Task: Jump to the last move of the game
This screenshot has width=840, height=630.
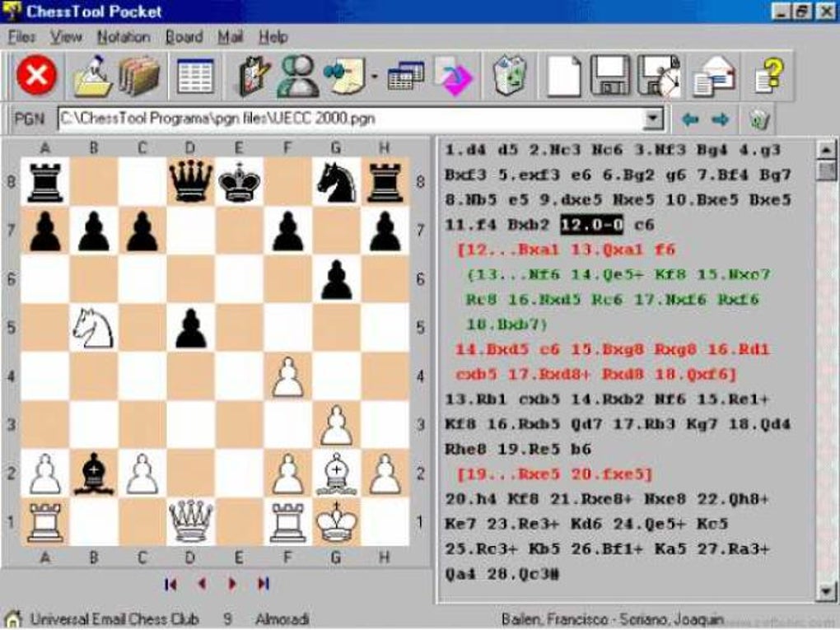Action: [263, 584]
